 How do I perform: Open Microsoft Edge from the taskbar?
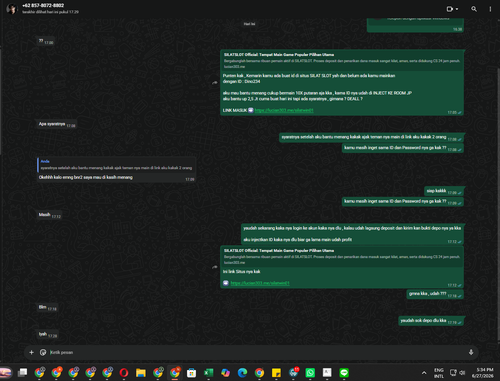(x=242, y=372)
